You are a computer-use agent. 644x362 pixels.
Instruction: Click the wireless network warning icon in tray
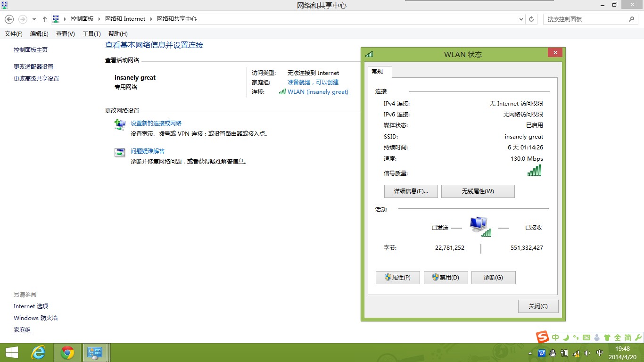(x=576, y=353)
